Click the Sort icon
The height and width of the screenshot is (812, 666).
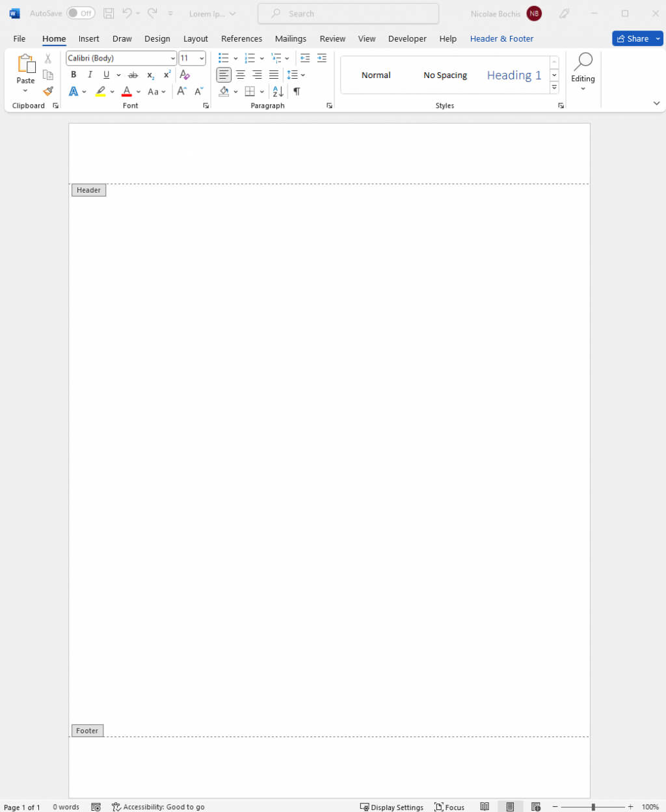(x=278, y=92)
